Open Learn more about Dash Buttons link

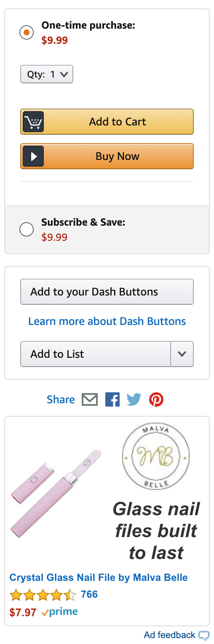(107, 321)
